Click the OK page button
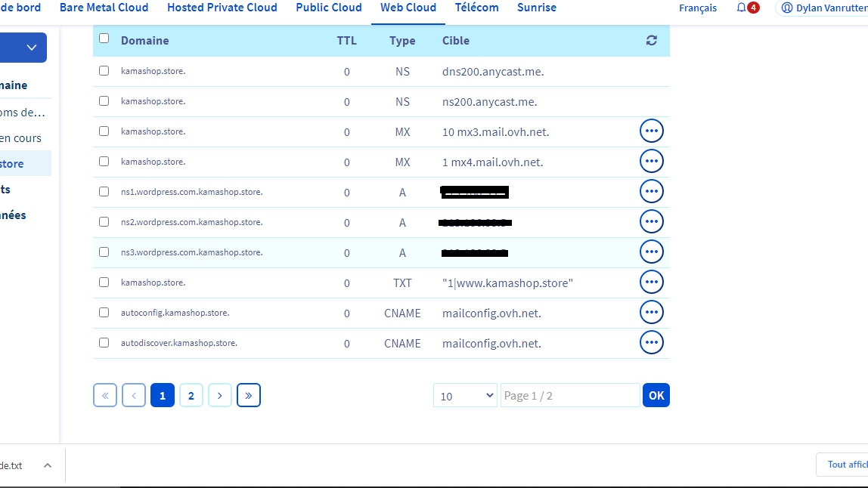The image size is (868, 488). pos(656,395)
